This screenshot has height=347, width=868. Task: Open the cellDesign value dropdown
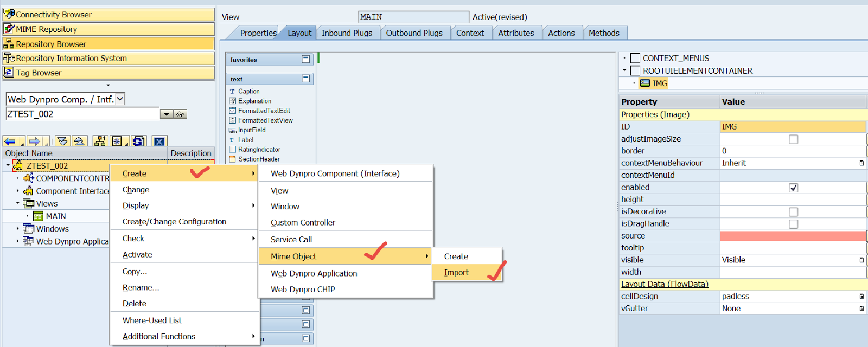[861, 297]
